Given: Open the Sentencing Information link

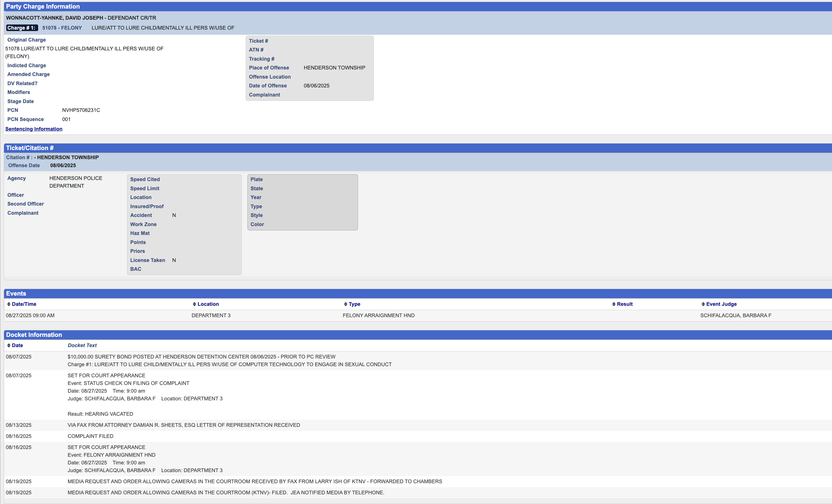Looking at the screenshot, I should coord(34,129).
